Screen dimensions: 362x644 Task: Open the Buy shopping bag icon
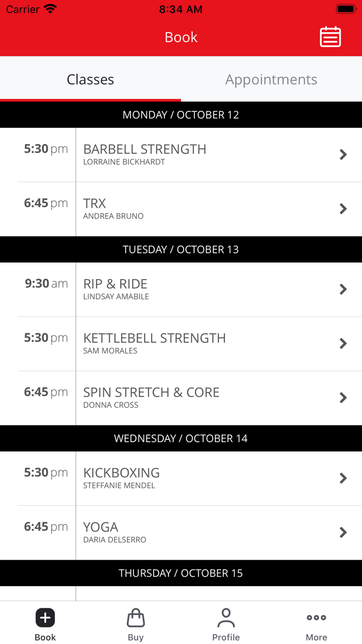click(x=135, y=617)
